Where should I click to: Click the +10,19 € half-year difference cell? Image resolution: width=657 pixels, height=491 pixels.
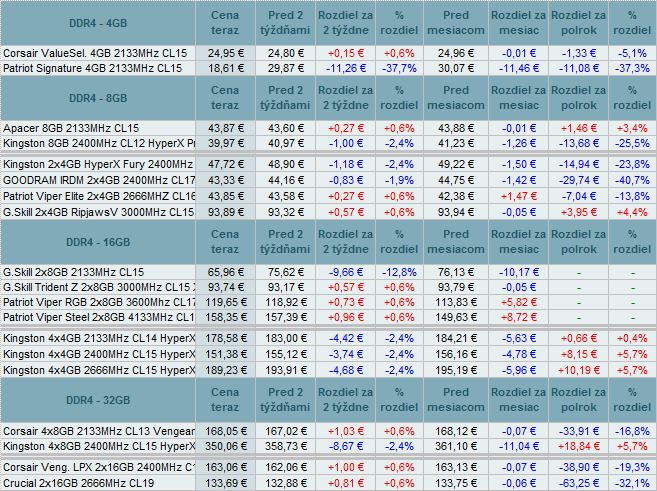coord(579,370)
